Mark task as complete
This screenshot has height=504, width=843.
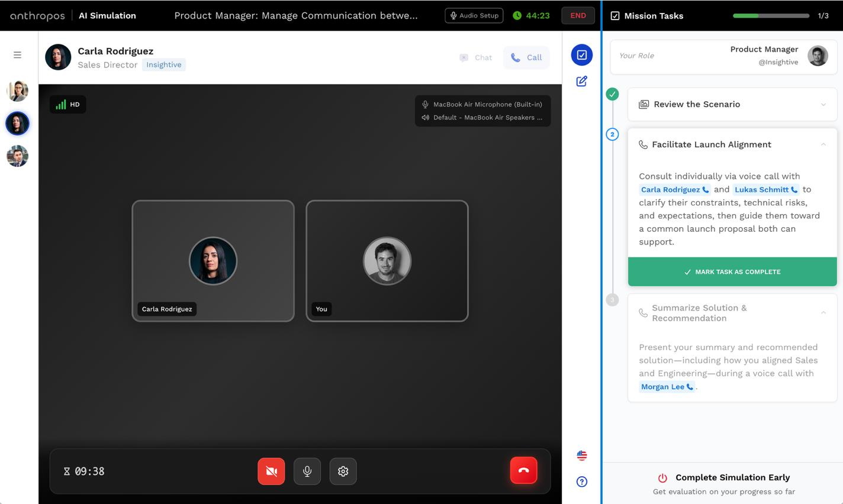tap(732, 272)
